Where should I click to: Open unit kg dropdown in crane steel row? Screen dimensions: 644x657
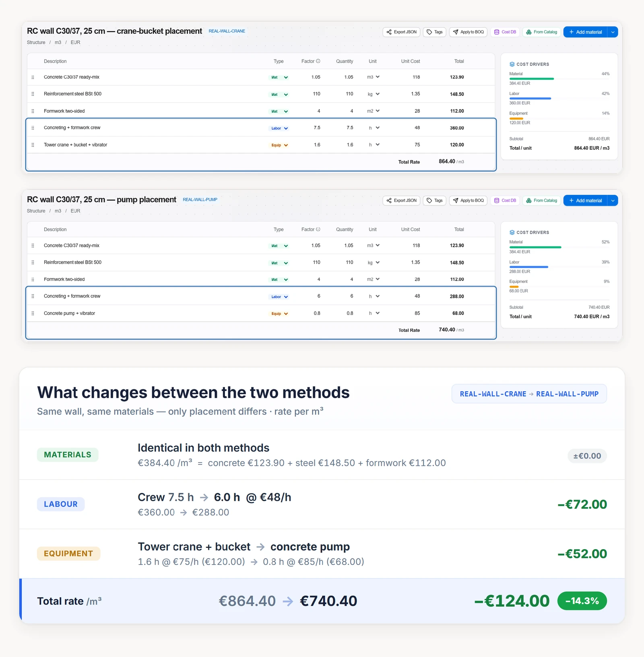373,94
